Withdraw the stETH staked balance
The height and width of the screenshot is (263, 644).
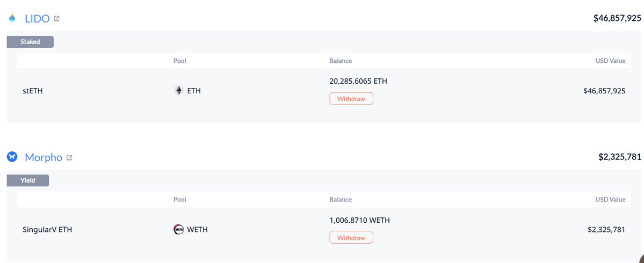(351, 99)
